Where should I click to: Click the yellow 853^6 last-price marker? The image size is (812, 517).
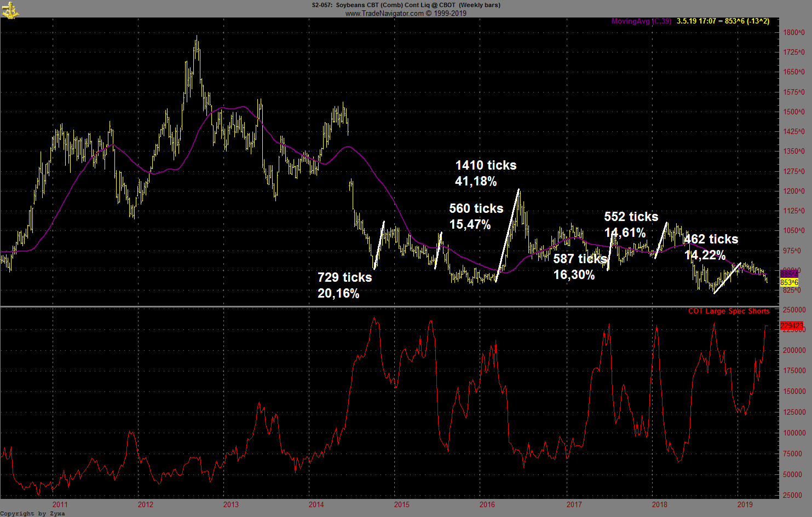click(x=789, y=282)
